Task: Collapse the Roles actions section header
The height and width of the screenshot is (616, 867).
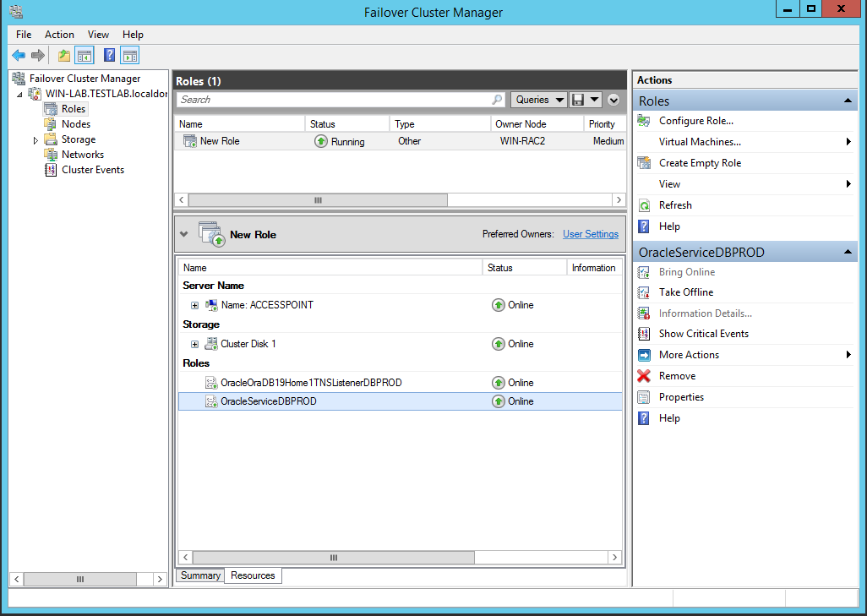Action: [848, 101]
